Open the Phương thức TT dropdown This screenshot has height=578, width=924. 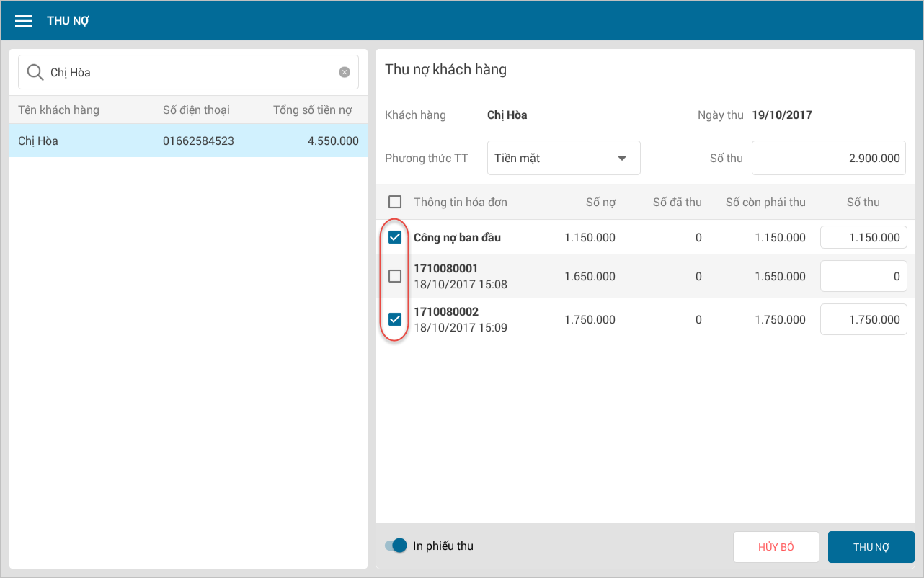[x=563, y=158]
